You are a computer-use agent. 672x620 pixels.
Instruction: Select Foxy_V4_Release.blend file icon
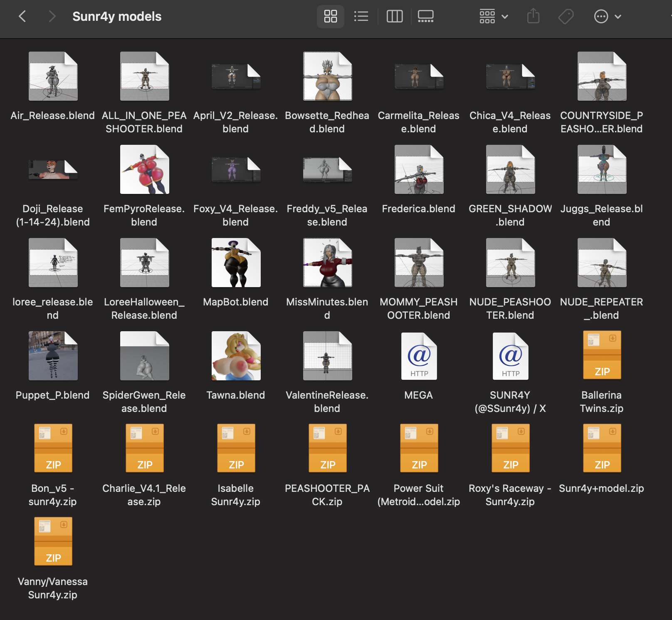236,169
